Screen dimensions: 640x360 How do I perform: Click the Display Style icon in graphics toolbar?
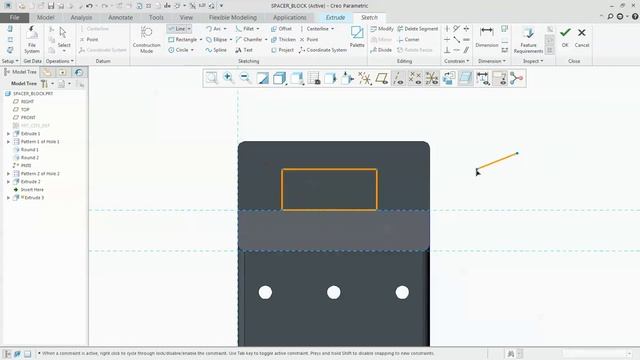pyautogui.click(x=280, y=78)
